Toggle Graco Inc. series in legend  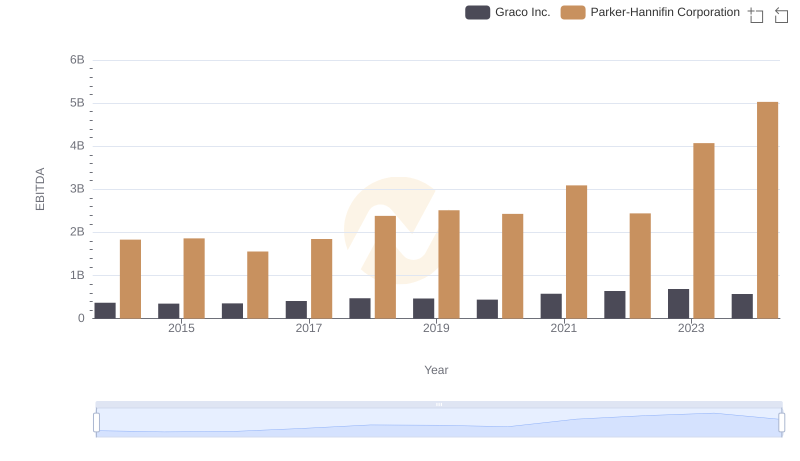coord(508,12)
